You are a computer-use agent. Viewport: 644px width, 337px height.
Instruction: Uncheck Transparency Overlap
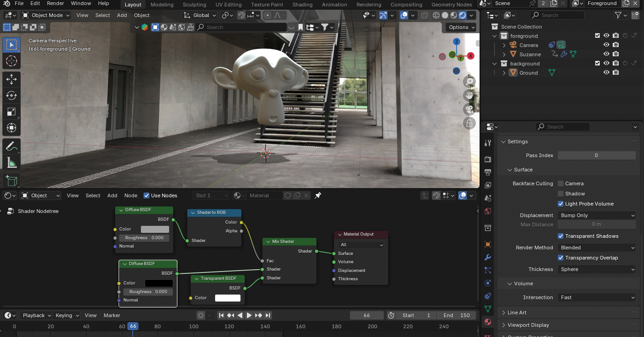point(561,258)
